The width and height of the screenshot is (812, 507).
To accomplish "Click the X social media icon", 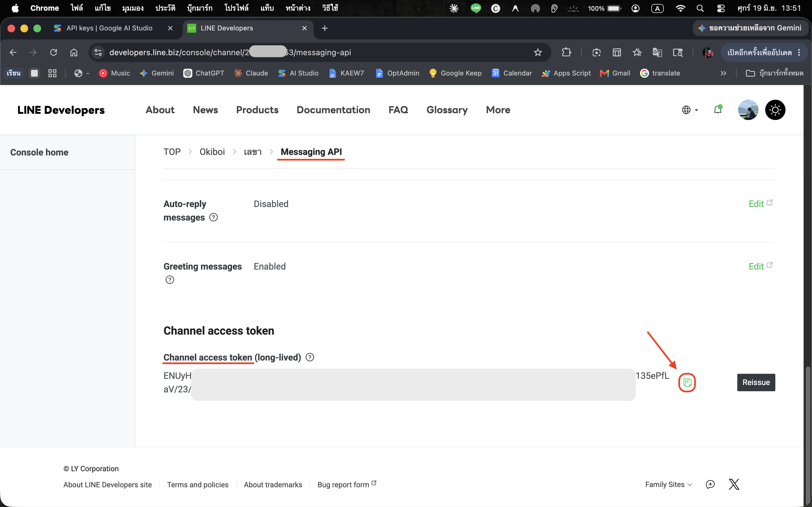I will click(734, 484).
